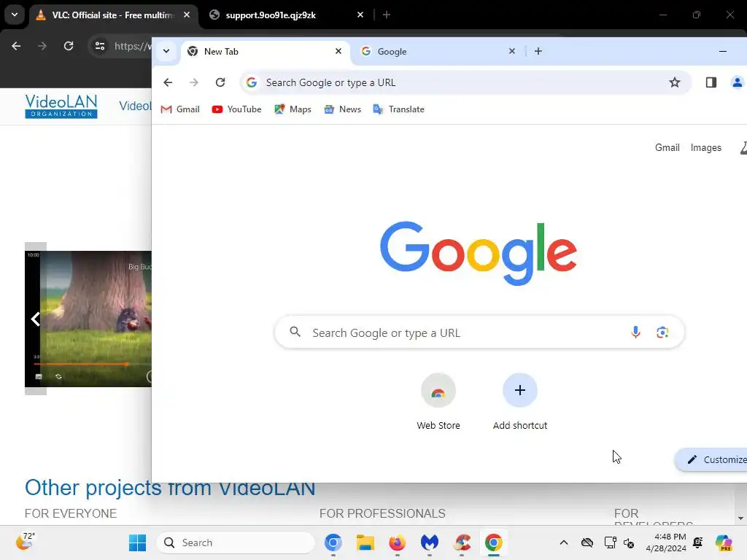Click the Google search box on the page

click(479, 332)
